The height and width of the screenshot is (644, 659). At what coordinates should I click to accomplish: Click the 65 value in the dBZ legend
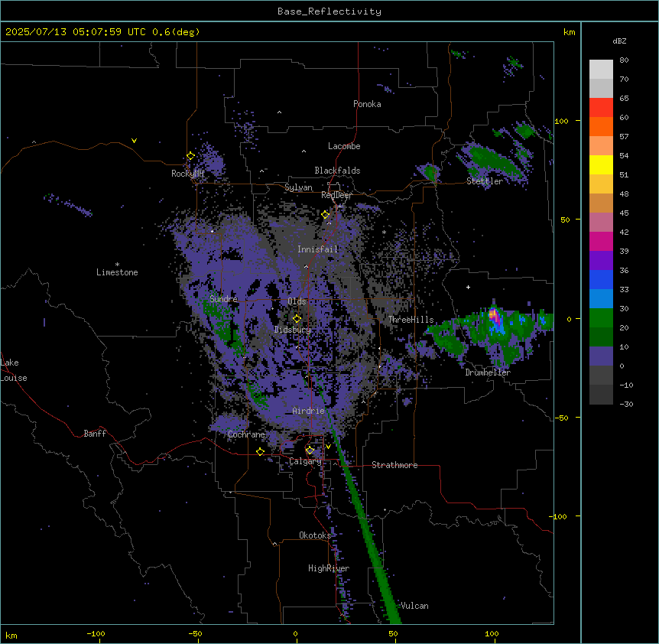point(624,99)
